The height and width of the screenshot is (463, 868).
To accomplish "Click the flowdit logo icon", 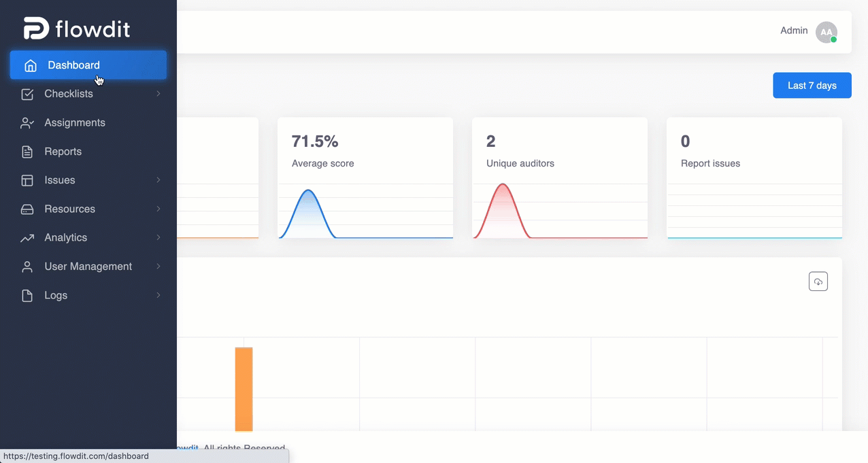I will coord(36,29).
